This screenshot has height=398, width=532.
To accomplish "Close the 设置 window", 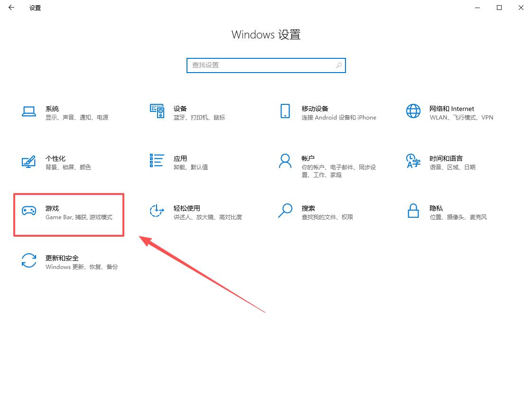I will tap(521, 8).
